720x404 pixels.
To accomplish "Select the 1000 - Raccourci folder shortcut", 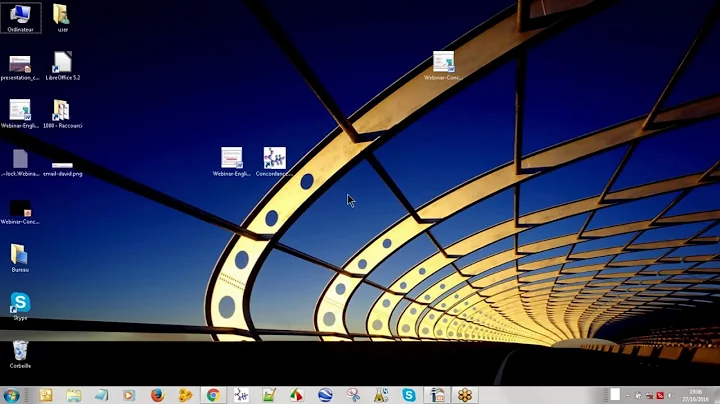I will (62, 114).
